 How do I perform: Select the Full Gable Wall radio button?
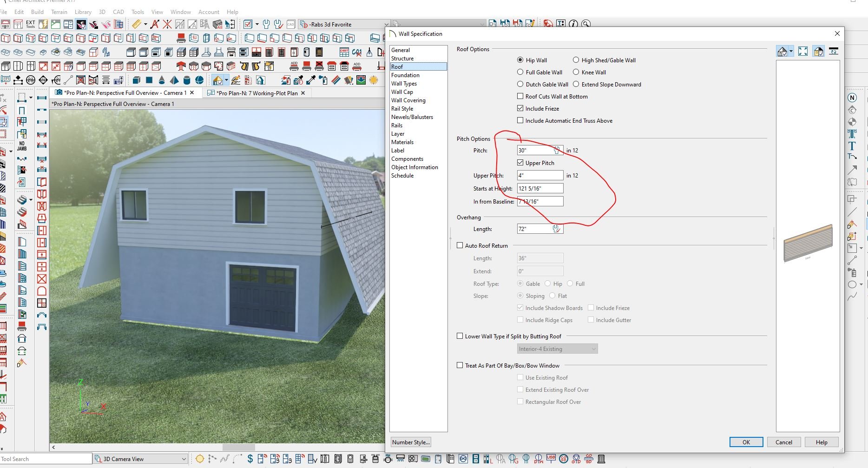[520, 73]
